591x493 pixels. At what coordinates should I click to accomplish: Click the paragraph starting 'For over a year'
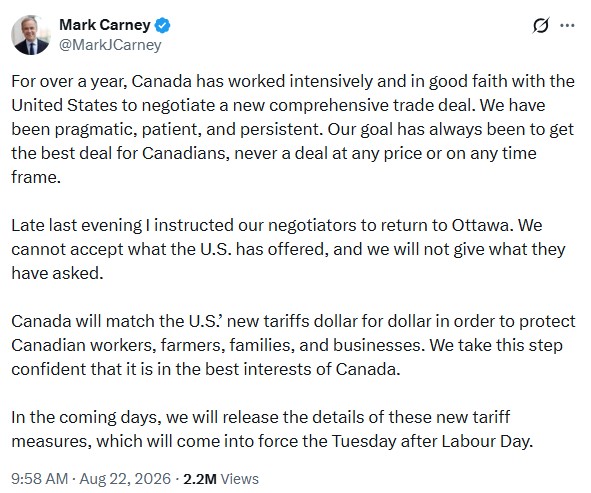293,129
